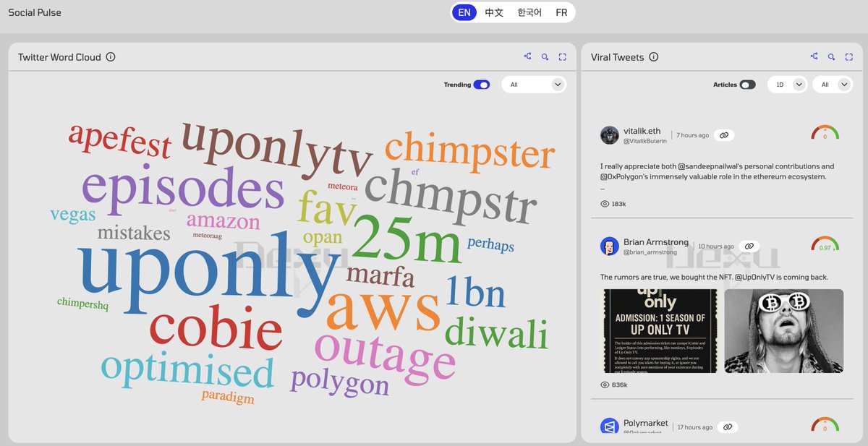Click the Brian Armstrong author name
Viewport: 868px width, 446px height.
(x=655, y=243)
